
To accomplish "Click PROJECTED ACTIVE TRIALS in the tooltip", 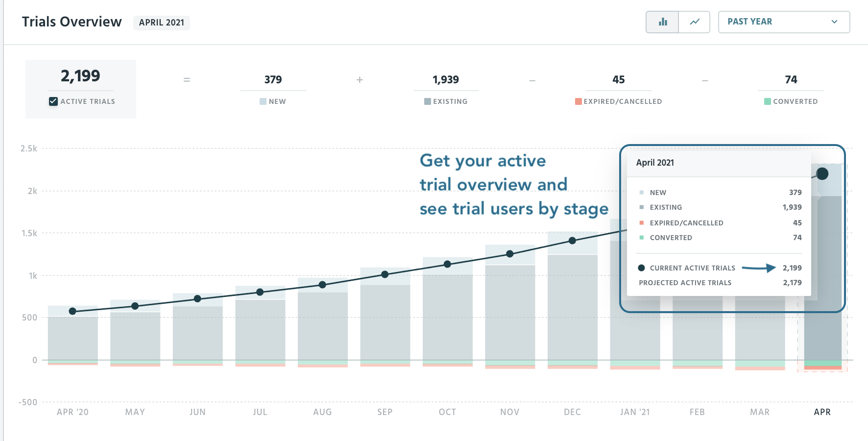I will [685, 283].
